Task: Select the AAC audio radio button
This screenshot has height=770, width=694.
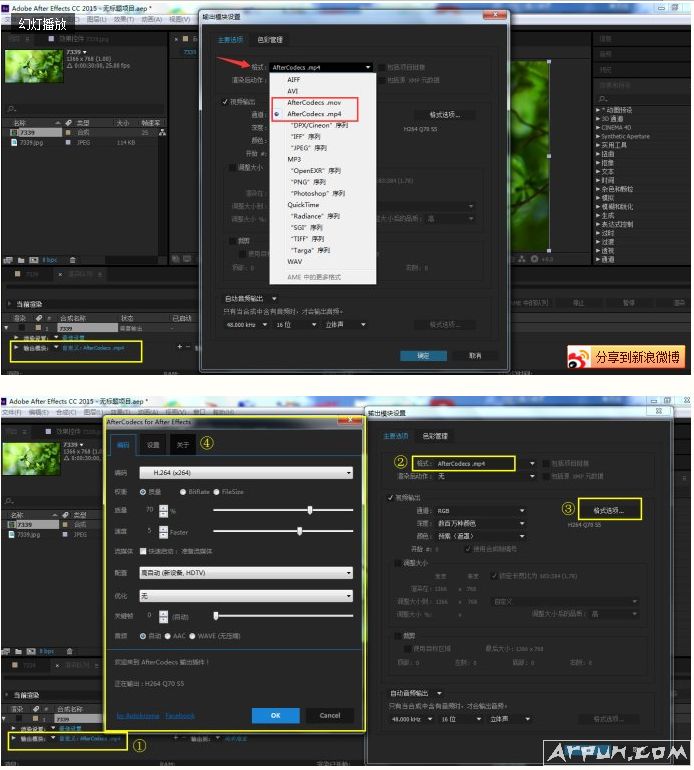Action: [x=167, y=636]
